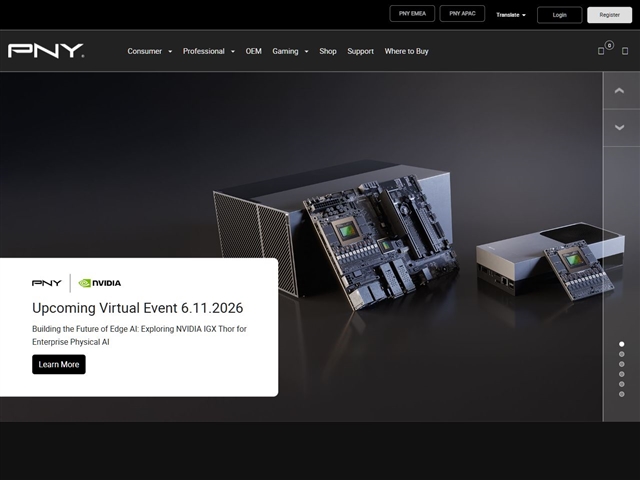Select the first carousel dot
The image size is (640, 480).
[621, 344]
